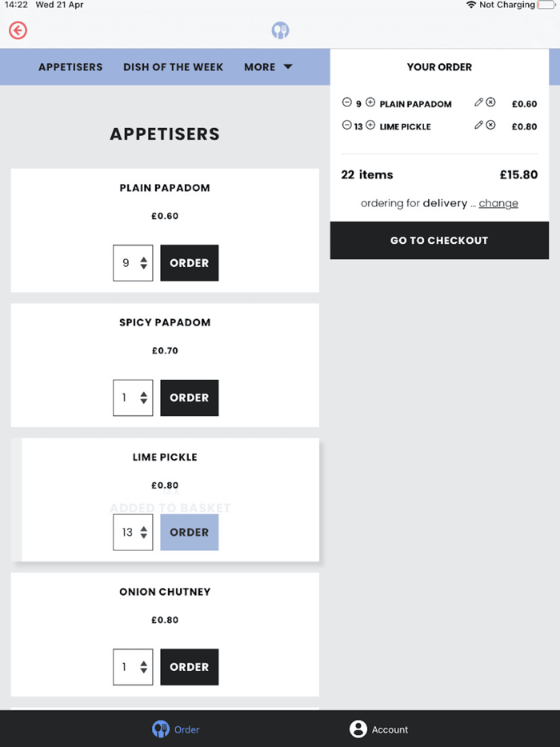Image resolution: width=560 pixels, height=747 pixels.
Task: Click the change delivery link
Action: tap(498, 203)
